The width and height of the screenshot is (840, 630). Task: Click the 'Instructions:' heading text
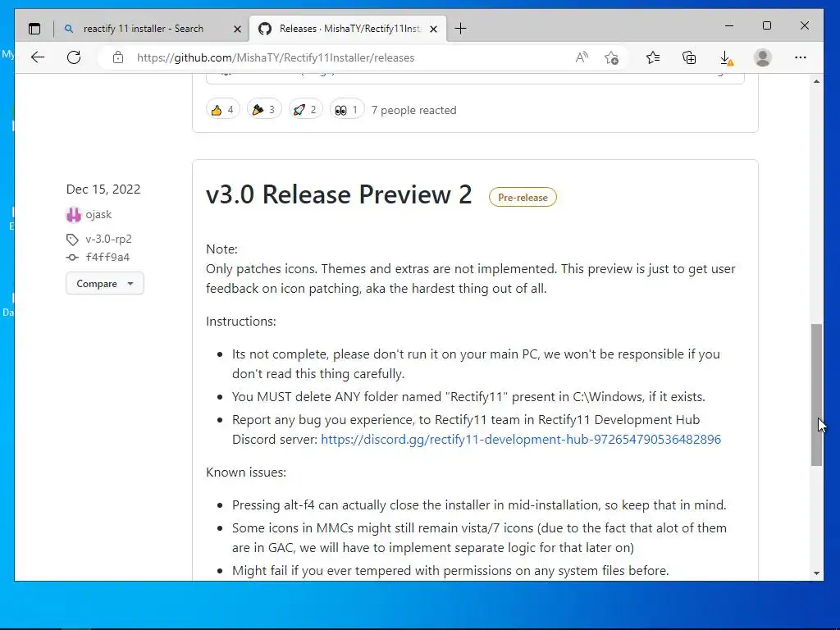click(x=241, y=322)
